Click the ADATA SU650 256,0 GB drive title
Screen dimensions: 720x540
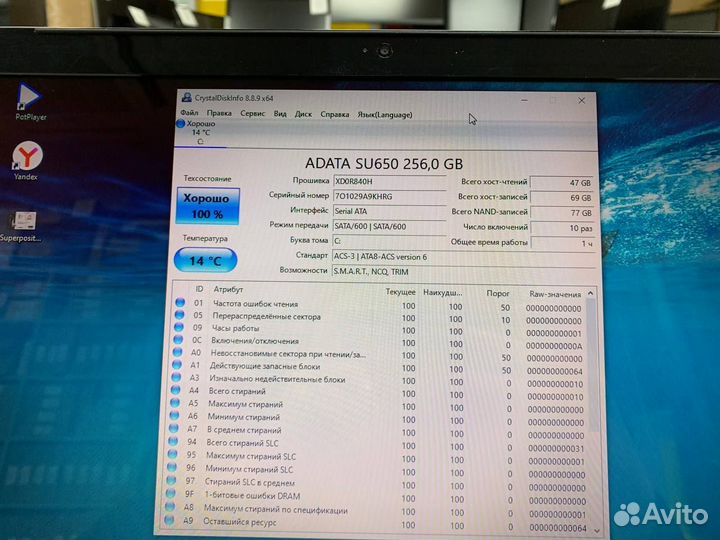tap(384, 163)
